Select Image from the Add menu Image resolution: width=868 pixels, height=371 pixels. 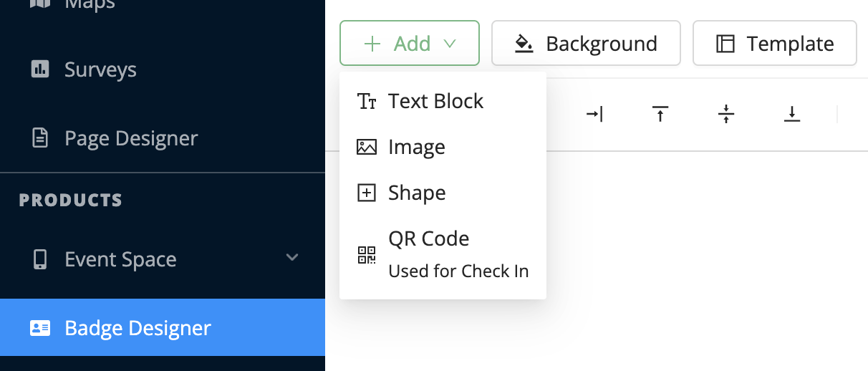pyautogui.click(x=416, y=148)
